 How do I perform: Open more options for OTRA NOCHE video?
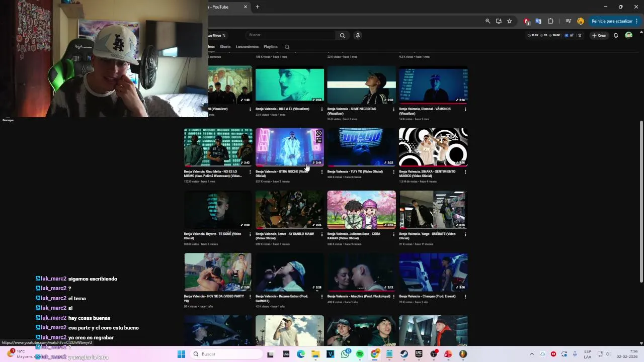pos(321,172)
